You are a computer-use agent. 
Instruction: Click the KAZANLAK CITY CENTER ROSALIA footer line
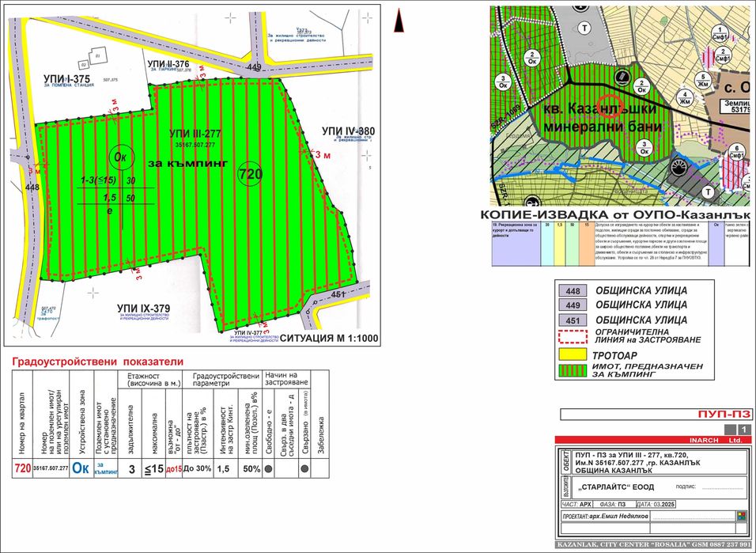coord(654,544)
